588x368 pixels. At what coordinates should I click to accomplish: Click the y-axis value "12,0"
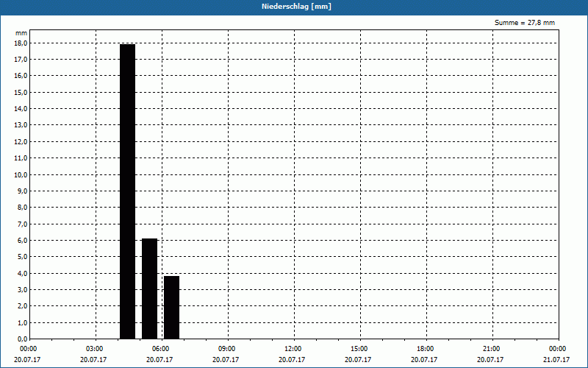[x=21, y=142]
